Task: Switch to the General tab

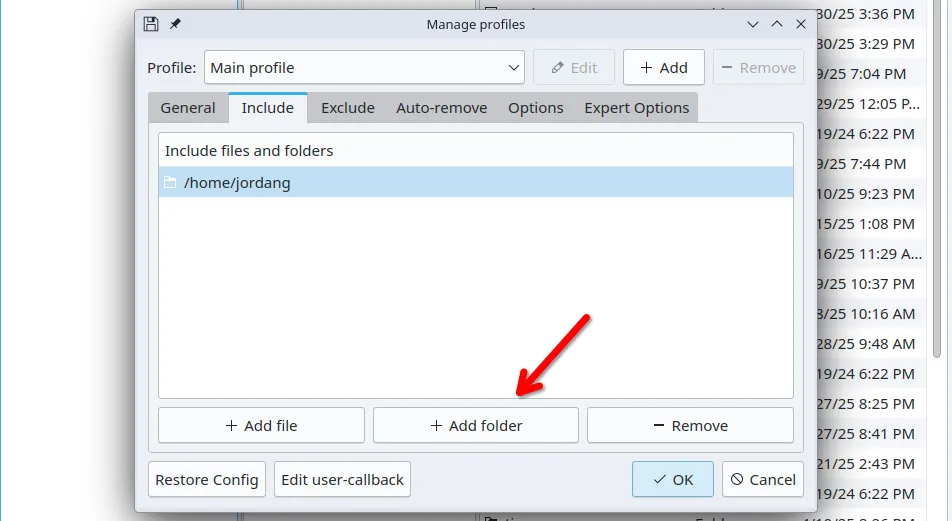Action: [188, 108]
